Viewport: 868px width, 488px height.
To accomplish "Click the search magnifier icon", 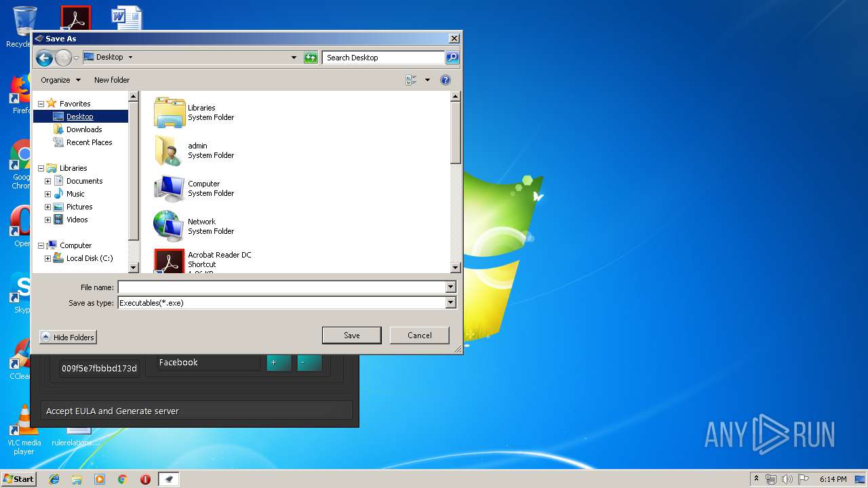I will click(452, 58).
